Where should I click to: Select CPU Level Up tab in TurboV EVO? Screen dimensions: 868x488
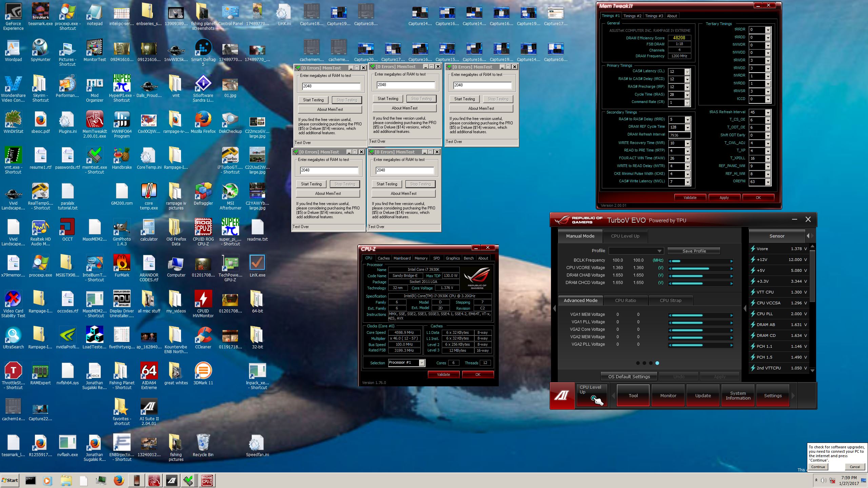[625, 236]
